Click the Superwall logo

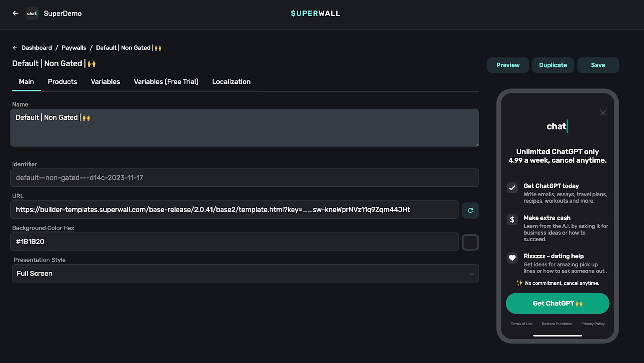pos(315,13)
